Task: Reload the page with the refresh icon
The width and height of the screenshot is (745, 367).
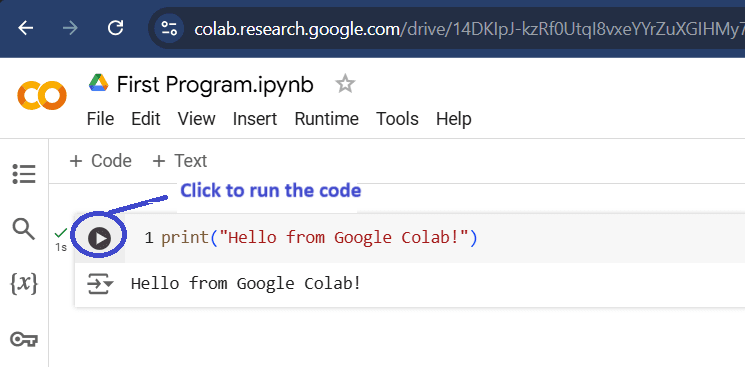Action: 115,28
